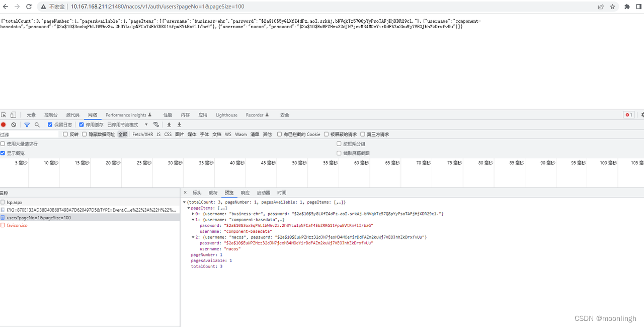Switch to the 元素 Elements tab
The width and height of the screenshot is (644, 327).
coord(31,115)
